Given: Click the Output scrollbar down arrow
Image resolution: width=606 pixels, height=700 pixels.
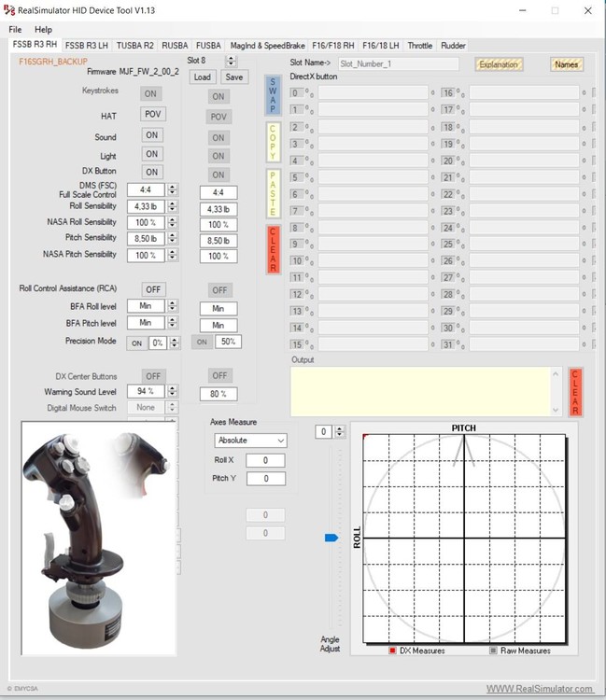Looking at the screenshot, I should (555, 410).
